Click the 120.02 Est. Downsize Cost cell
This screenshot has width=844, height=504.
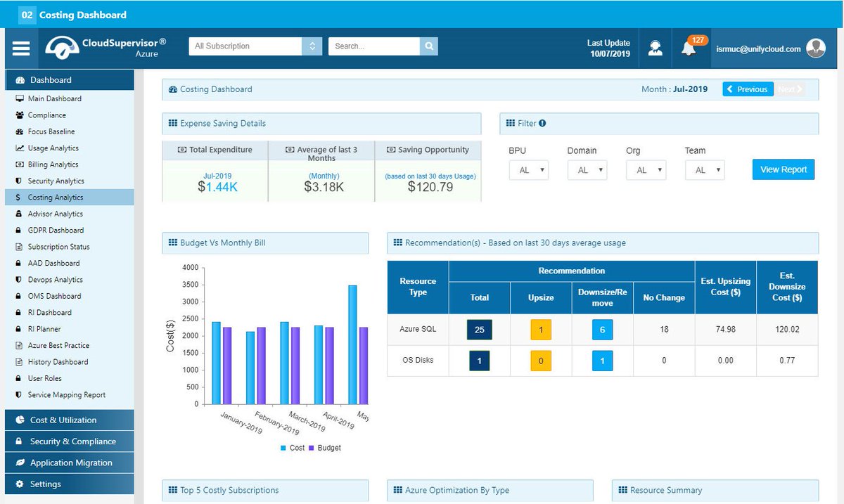787,329
